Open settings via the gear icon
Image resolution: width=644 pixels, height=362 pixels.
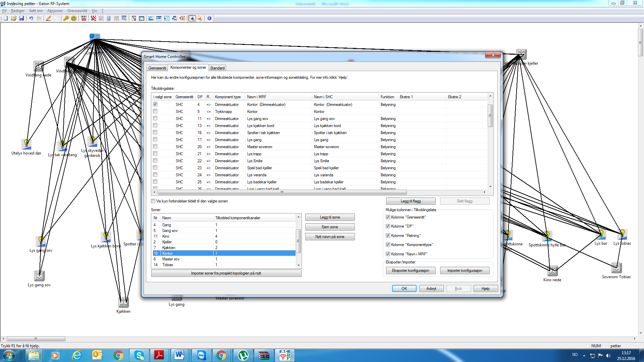pyautogui.click(x=74, y=18)
